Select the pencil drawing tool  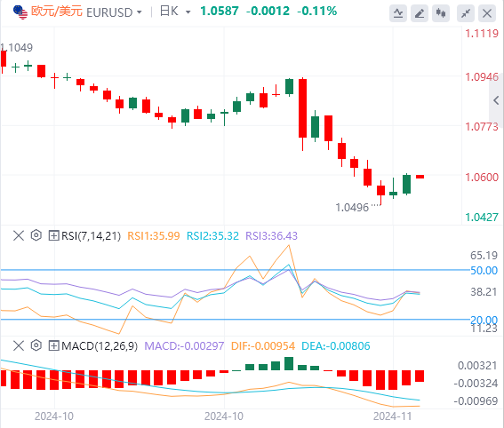[x=420, y=13]
